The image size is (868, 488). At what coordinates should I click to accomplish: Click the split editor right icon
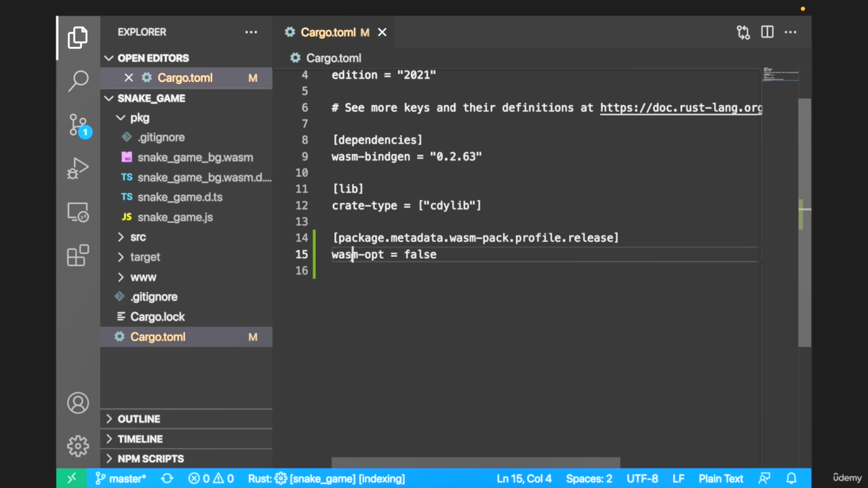(x=767, y=32)
